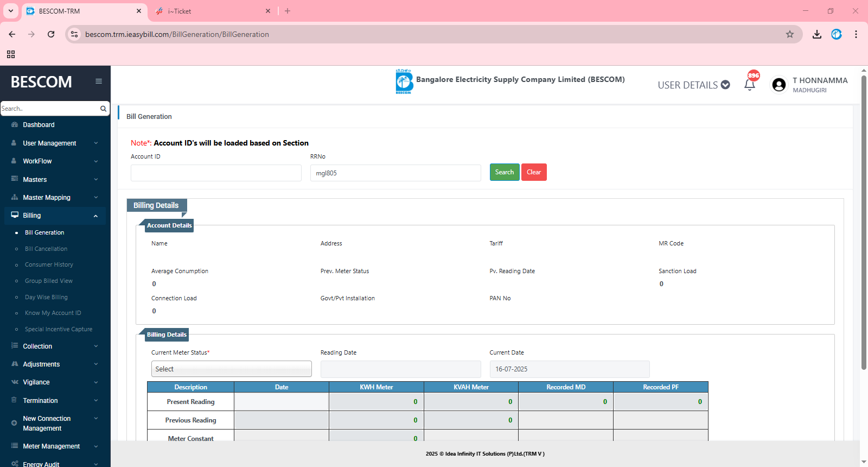
Task: Click Present Reading KWH Meter cell
Action: pyautogui.click(x=376, y=402)
